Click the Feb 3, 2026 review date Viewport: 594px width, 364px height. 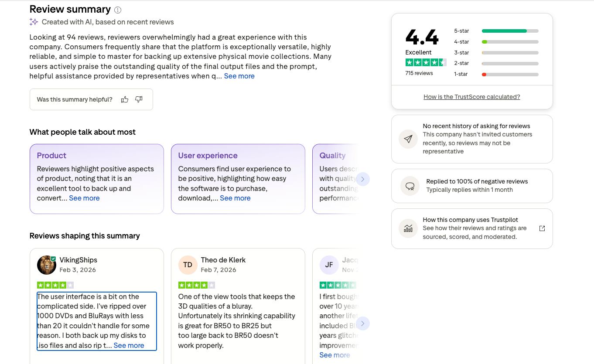(78, 270)
